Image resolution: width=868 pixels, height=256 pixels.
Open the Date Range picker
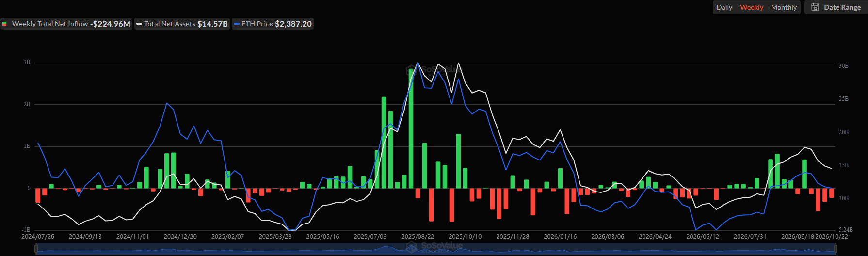pos(836,7)
